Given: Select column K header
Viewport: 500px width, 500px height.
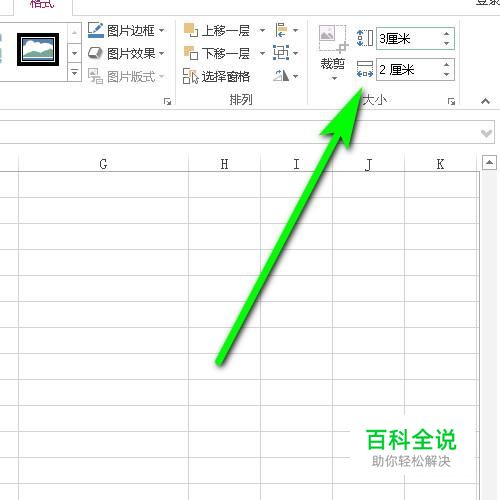Looking at the screenshot, I should 440,164.
